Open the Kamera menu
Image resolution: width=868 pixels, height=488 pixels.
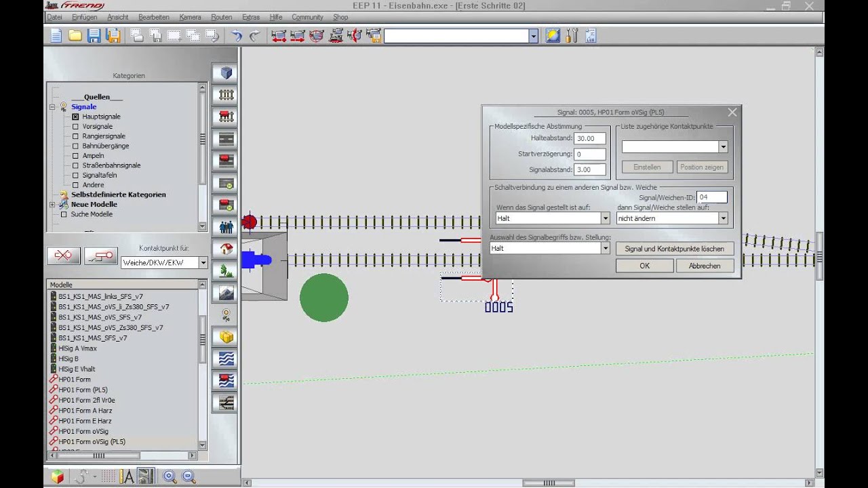tap(190, 17)
